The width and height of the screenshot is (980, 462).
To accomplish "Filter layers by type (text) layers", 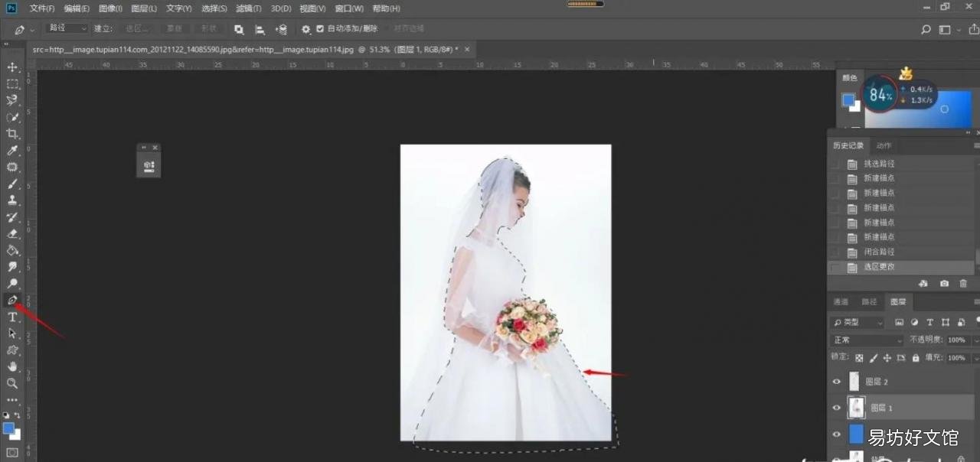I will (x=930, y=322).
